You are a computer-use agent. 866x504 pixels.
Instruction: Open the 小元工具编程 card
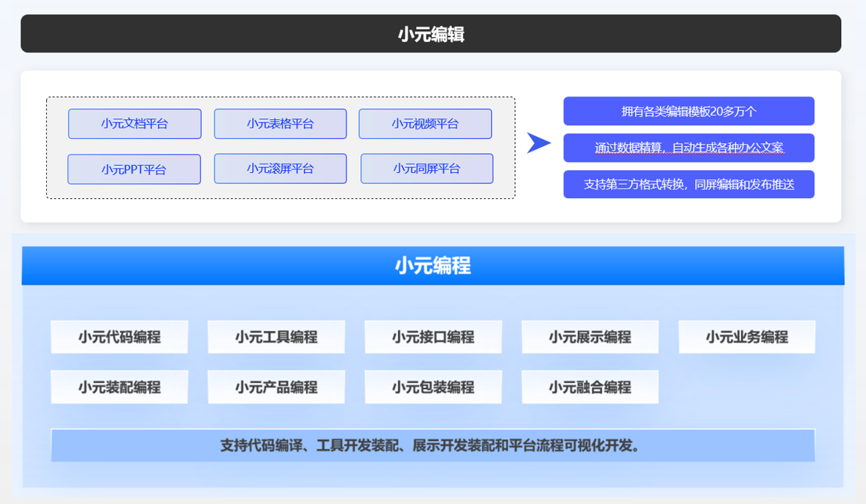[x=276, y=337]
